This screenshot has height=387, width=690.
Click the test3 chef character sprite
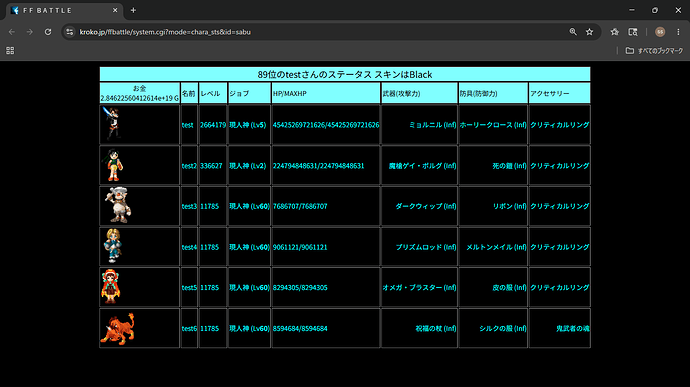click(x=117, y=205)
